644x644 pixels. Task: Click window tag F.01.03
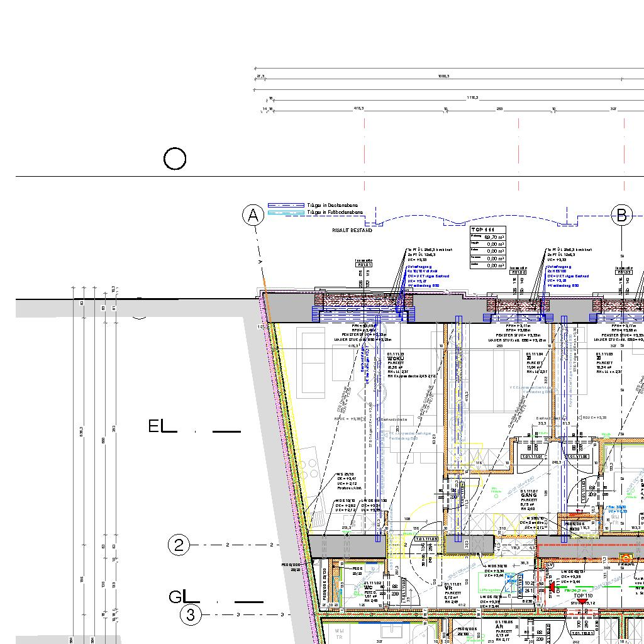[x=624, y=272]
